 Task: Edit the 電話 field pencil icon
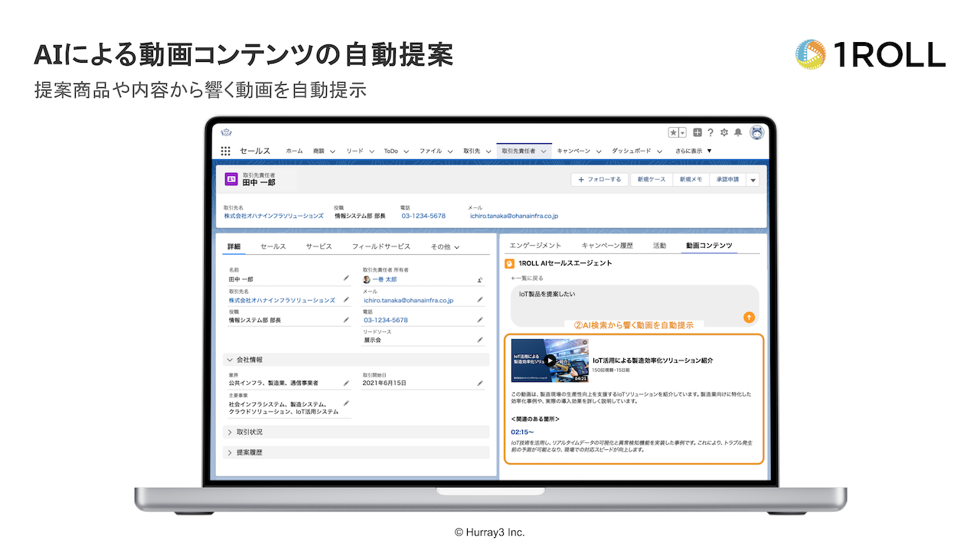[x=480, y=320]
